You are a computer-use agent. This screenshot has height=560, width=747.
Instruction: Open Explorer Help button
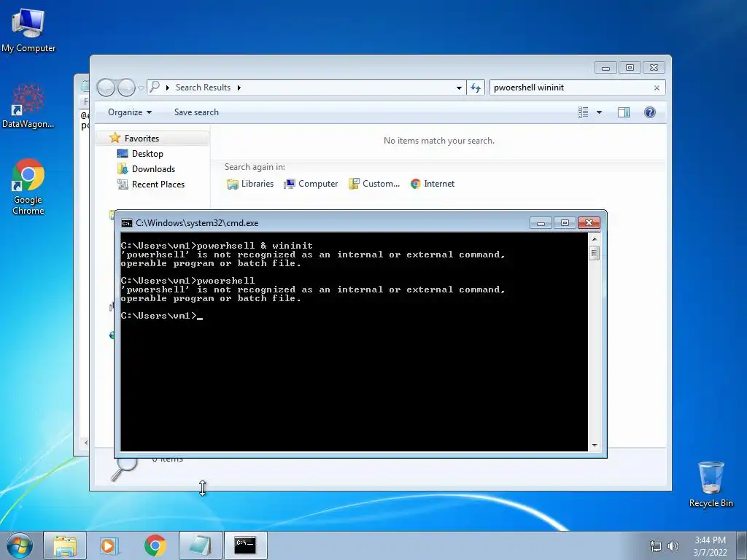pos(649,112)
